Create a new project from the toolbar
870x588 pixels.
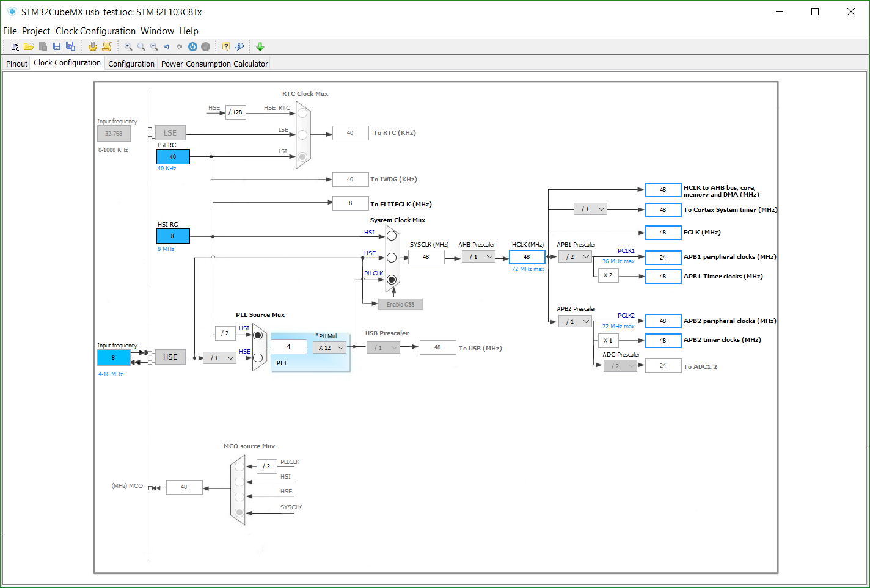click(x=15, y=46)
